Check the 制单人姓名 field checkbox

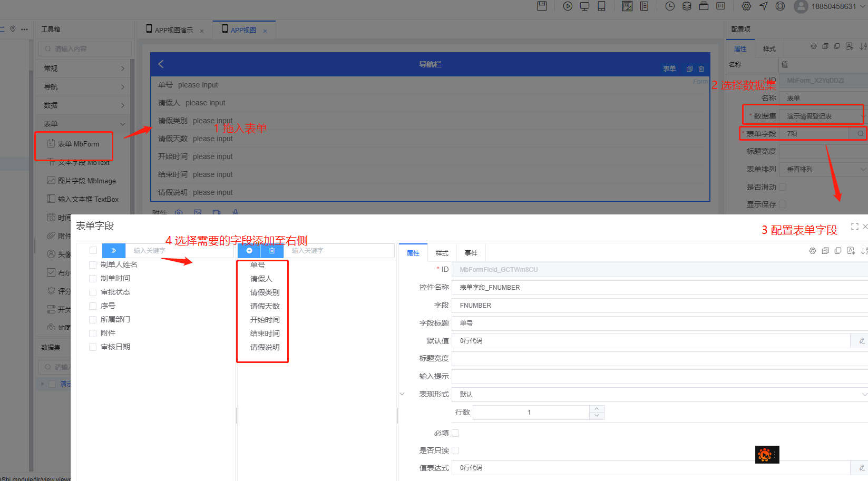pyautogui.click(x=93, y=264)
